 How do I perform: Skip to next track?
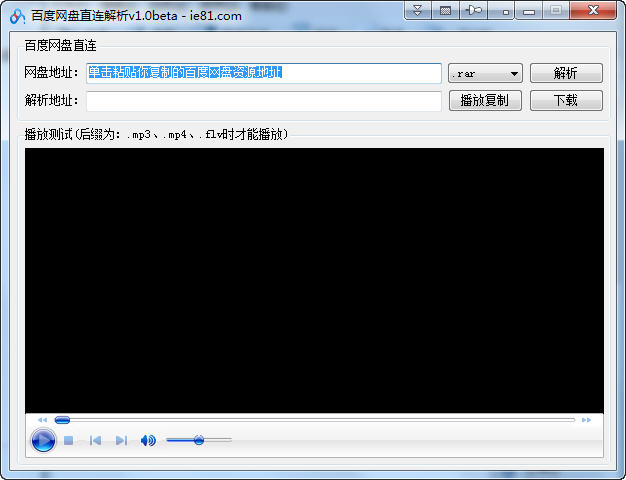pos(121,440)
